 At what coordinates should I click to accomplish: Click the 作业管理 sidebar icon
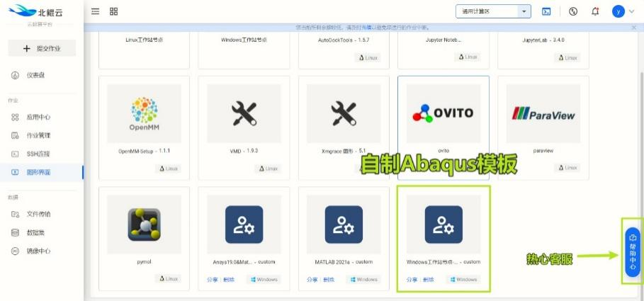[15, 135]
